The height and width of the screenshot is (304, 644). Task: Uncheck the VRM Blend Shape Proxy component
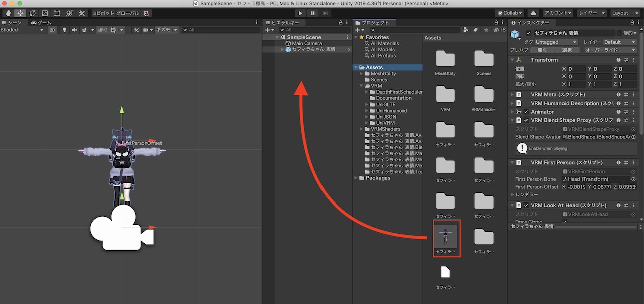526,120
